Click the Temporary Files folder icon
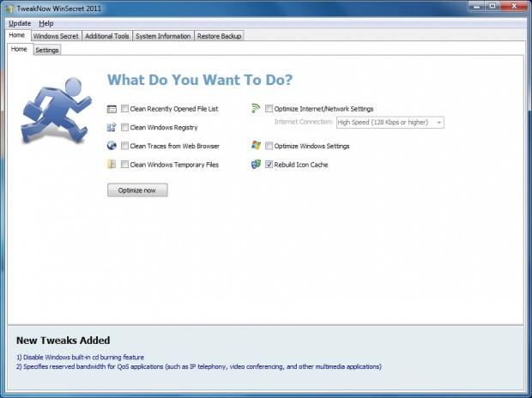 click(112, 165)
